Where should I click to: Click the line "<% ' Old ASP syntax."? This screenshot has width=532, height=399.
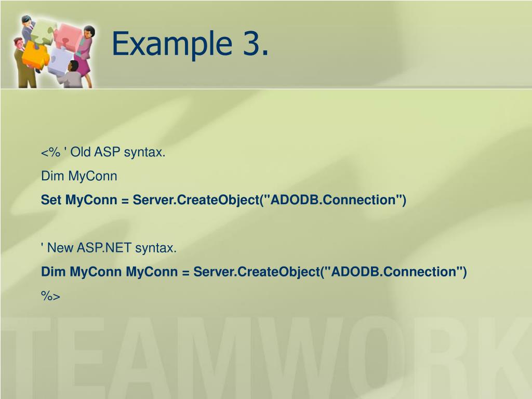click(103, 152)
